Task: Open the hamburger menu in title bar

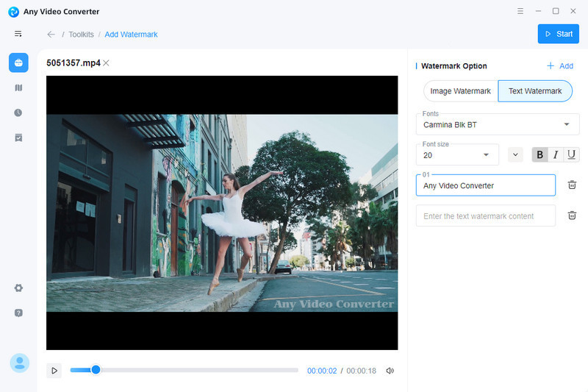Action: pyautogui.click(x=520, y=11)
